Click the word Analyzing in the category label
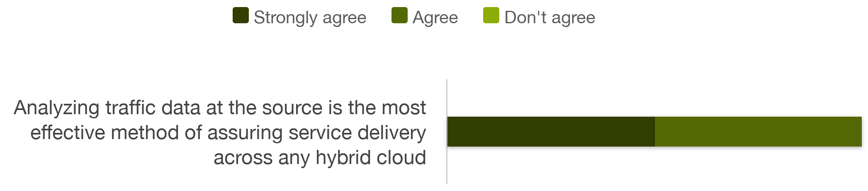Screen dimensions: 868x191 coord(57,108)
